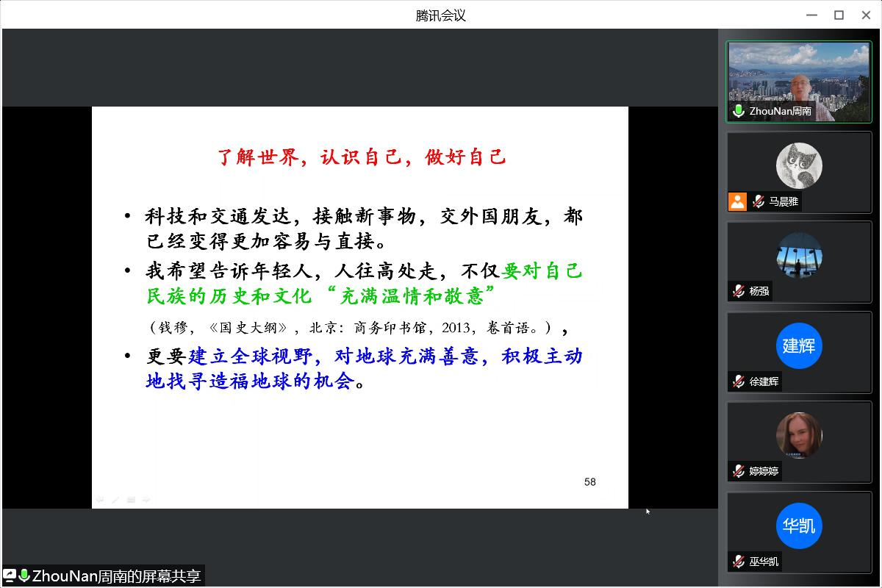This screenshot has width=882, height=588.
Task: Select the cat avatar of 马晨雅
Action: click(x=799, y=165)
